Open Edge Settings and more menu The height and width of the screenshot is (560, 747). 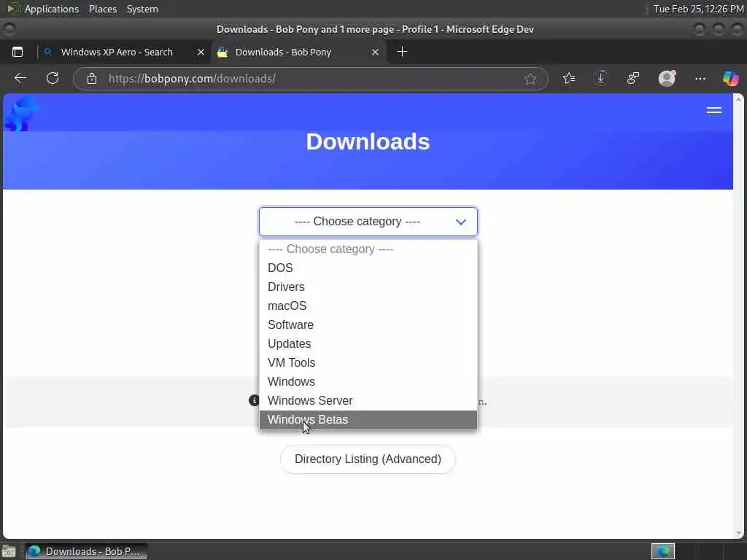tap(700, 79)
